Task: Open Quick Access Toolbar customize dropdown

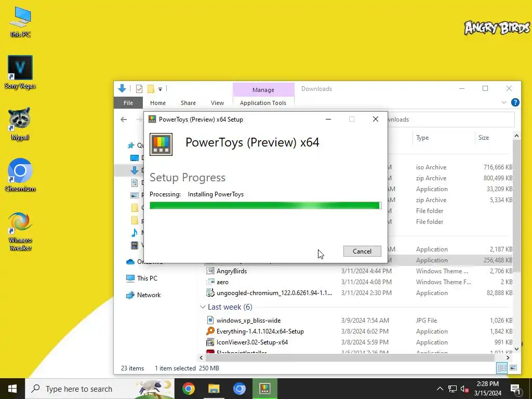Action: 160,89
